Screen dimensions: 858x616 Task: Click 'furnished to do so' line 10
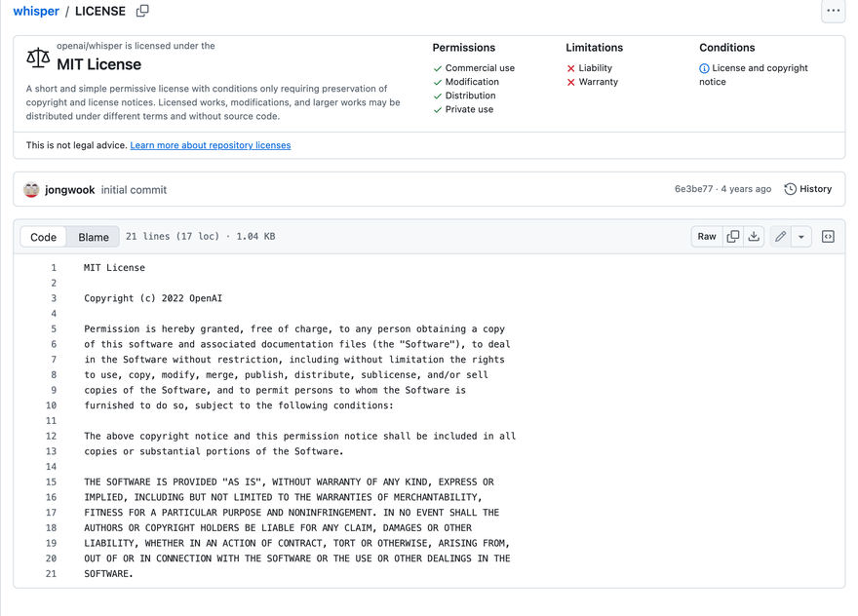coord(238,405)
